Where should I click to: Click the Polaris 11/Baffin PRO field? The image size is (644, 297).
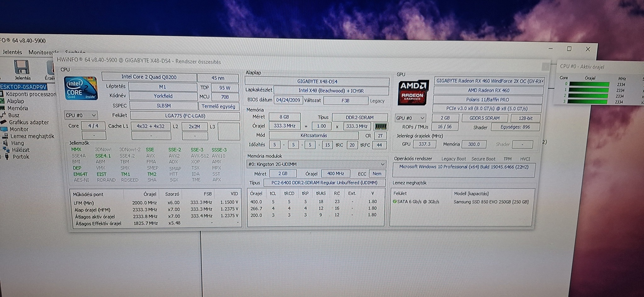[x=487, y=100]
